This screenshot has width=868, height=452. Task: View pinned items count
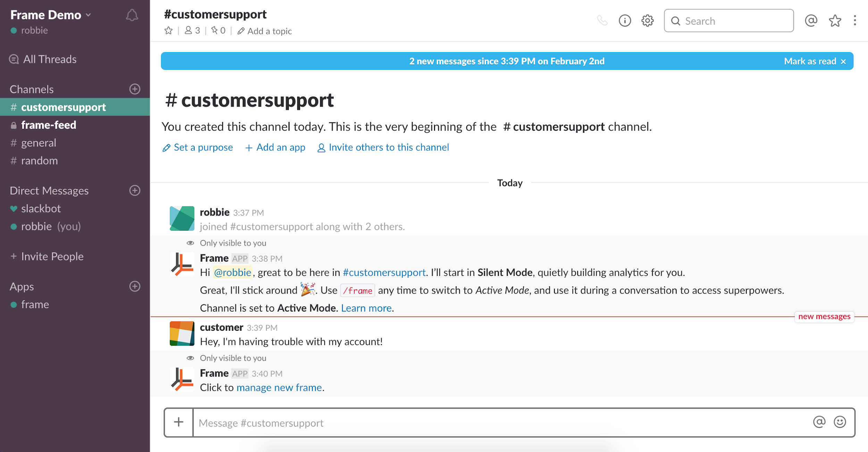coord(218,31)
